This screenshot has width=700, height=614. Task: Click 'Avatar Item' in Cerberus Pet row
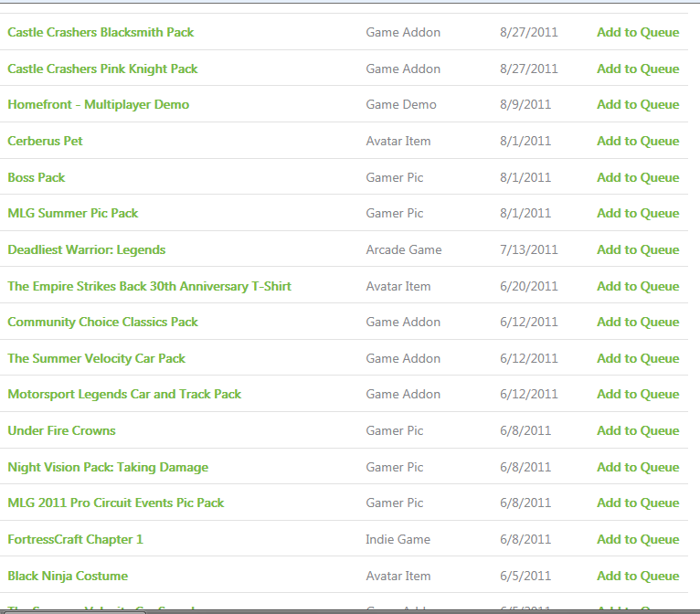point(398,141)
